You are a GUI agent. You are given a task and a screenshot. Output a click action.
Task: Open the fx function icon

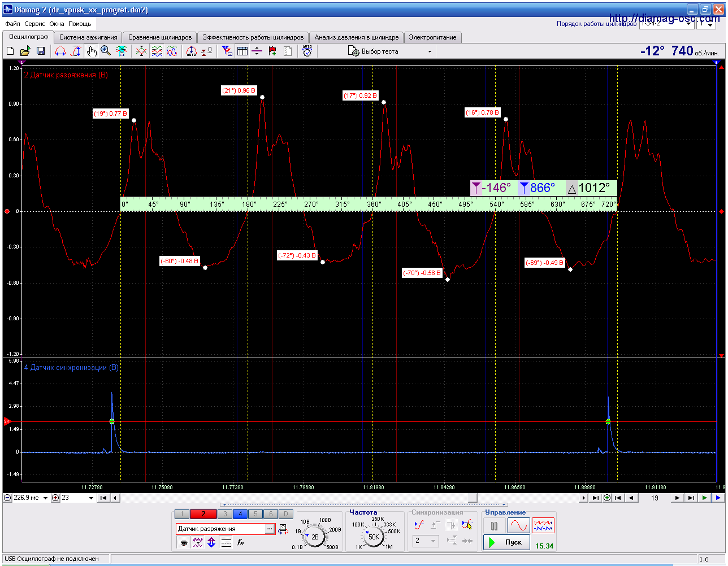(x=240, y=543)
